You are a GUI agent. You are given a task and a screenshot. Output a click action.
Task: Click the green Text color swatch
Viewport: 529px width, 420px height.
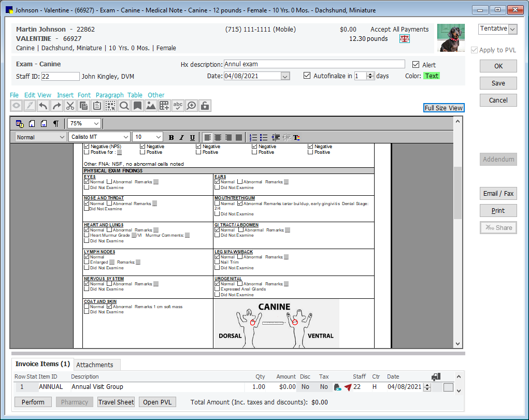coord(431,75)
